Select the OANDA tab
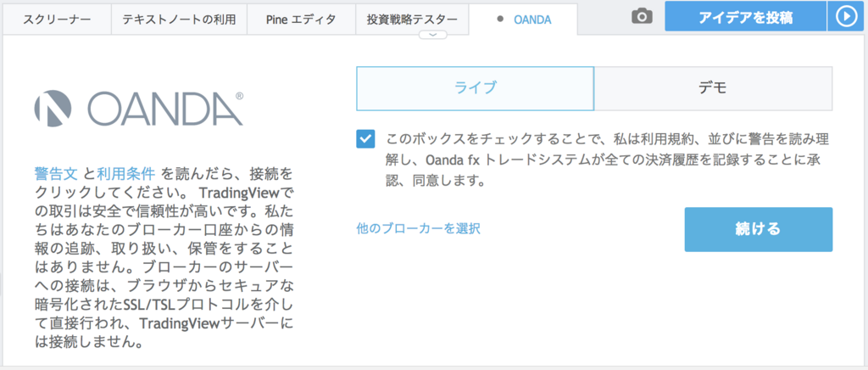The width and height of the screenshot is (868, 370). click(523, 20)
